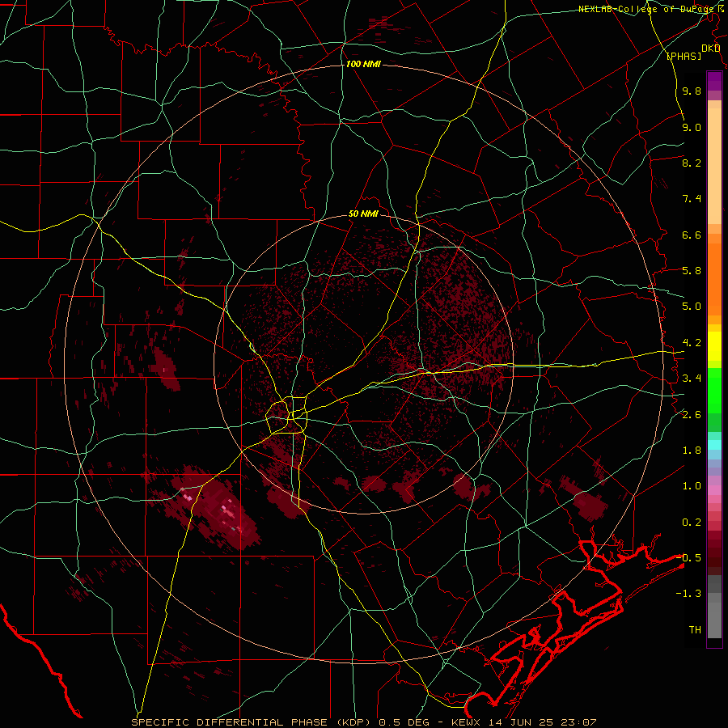
Task: Click the "50 NMI" range ring label
Action: [x=363, y=214]
